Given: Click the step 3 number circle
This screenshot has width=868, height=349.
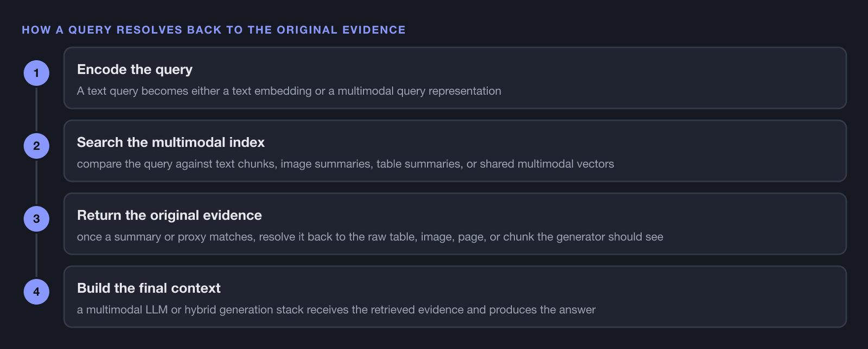Looking at the screenshot, I should coord(36,219).
